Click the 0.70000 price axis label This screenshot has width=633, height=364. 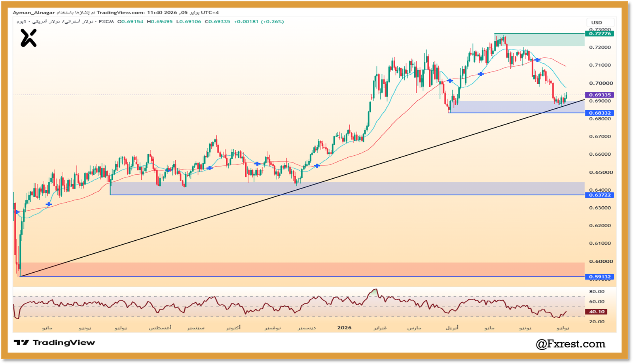[601, 83]
